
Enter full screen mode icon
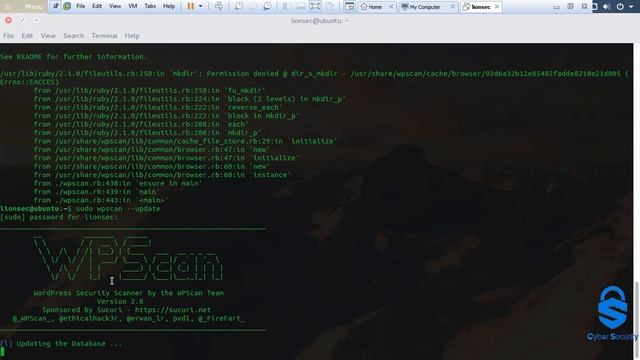(x=315, y=6)
